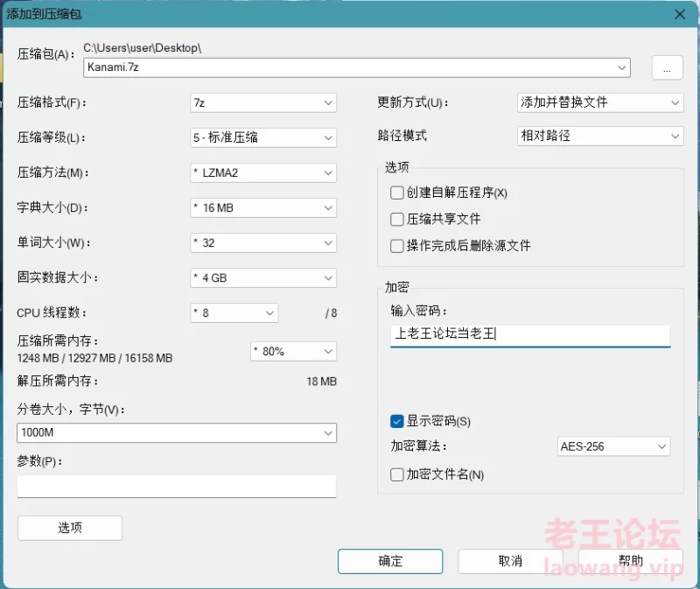Uncheck the 显示密码 checkbox

click(397, 421)
